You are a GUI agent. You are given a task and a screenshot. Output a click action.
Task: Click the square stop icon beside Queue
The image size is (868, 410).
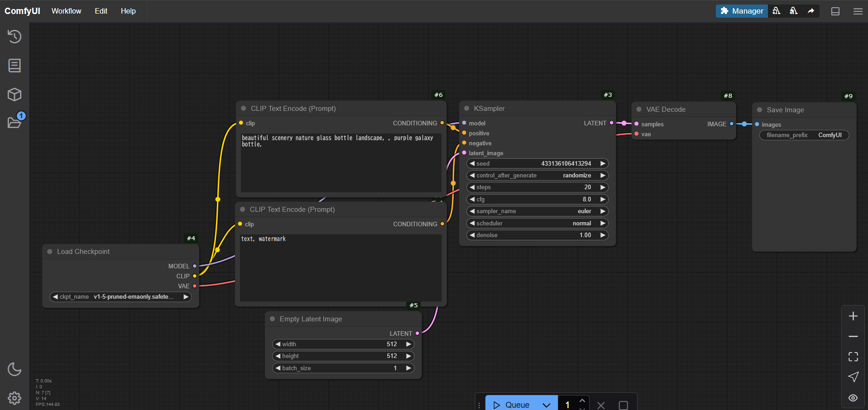[x=623, y=405]
